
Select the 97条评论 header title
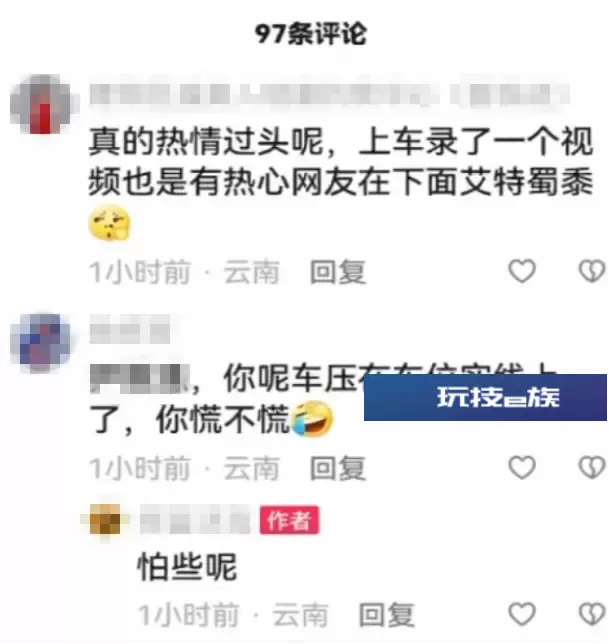[x=311, y=34]
